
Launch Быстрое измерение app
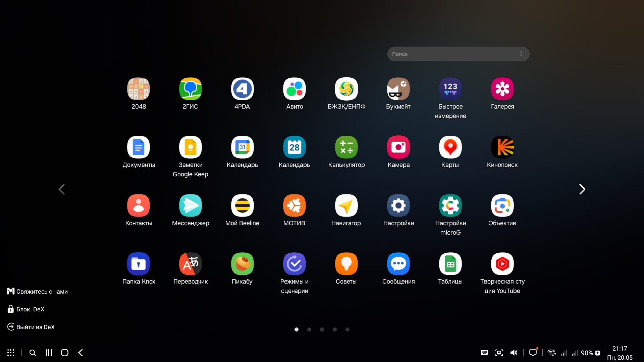(x=450, y=89)
